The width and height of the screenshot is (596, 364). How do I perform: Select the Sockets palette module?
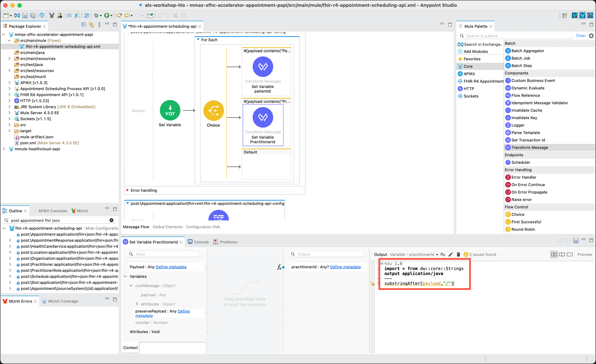click(x=468, y=96)
